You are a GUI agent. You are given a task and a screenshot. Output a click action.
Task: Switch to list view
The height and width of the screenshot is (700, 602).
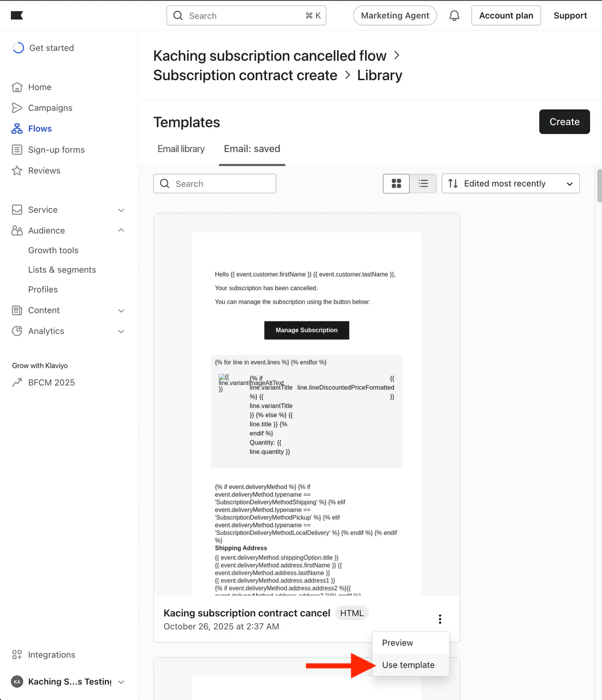pos(423,184)
